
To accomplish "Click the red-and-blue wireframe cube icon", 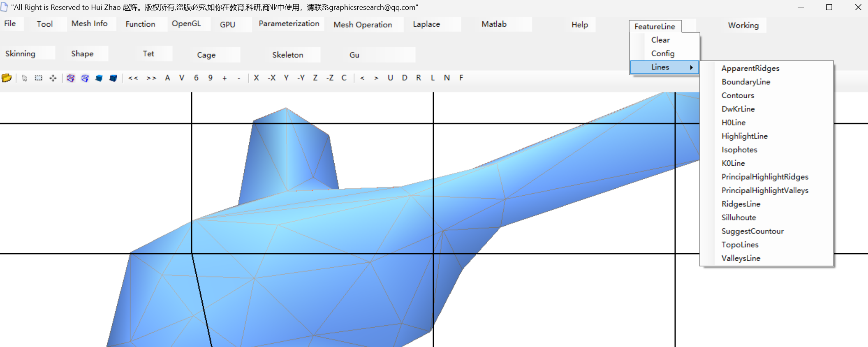I will 71,78.
